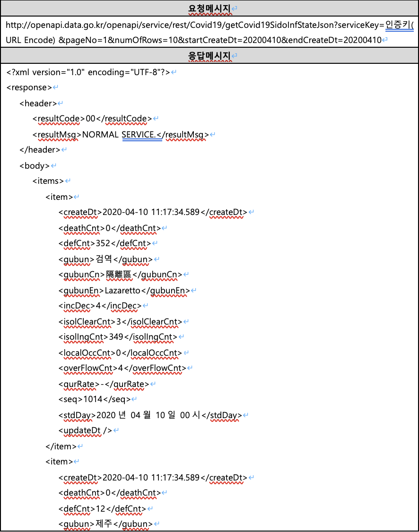Click the gubunCn 隔離區 line

tap(120, 275)
